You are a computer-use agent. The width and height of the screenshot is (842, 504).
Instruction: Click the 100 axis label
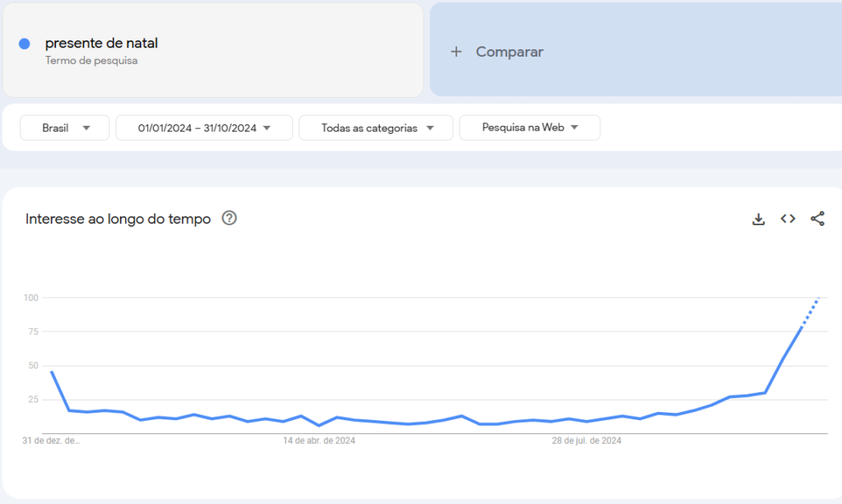31,298
